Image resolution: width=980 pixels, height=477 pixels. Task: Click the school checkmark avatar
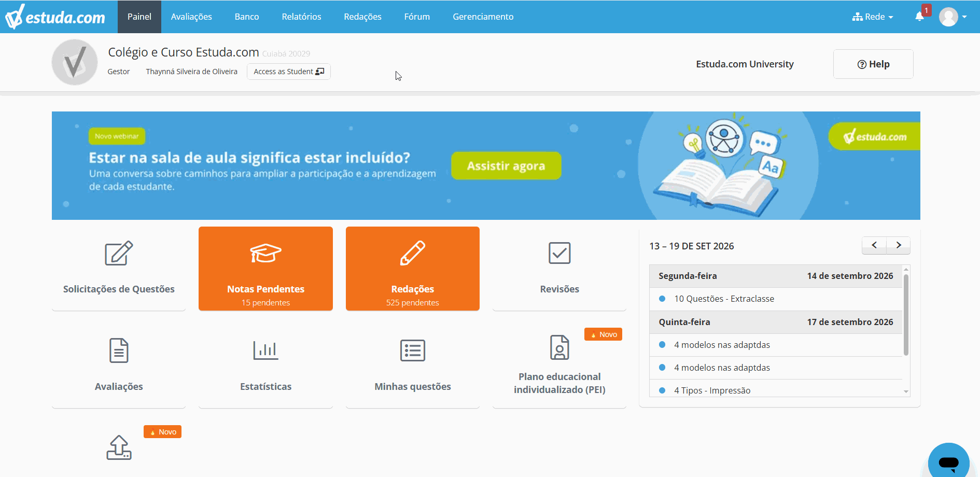click(75, 62)
